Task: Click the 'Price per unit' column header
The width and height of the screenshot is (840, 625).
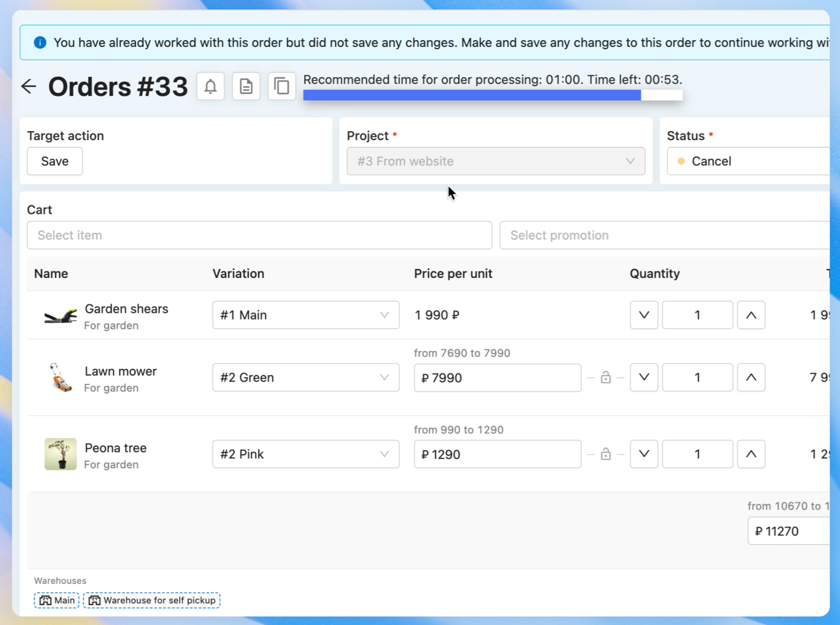Action: pos(453,273)
